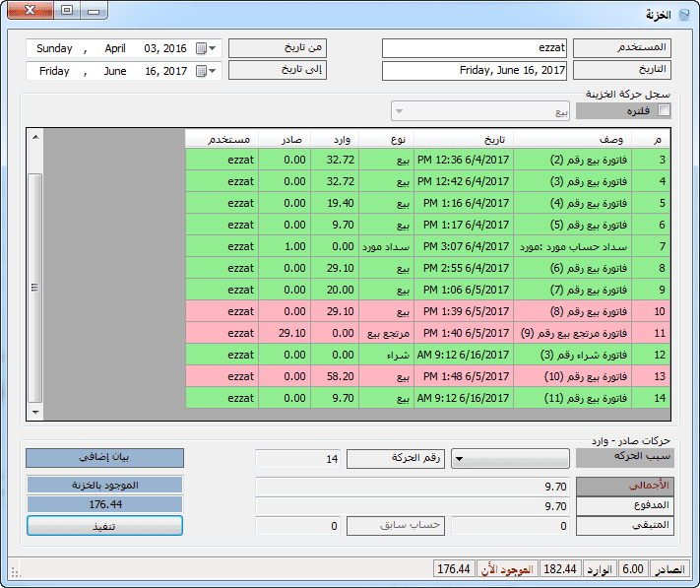Click the table scrollbar down arrow

coord(35,411)
